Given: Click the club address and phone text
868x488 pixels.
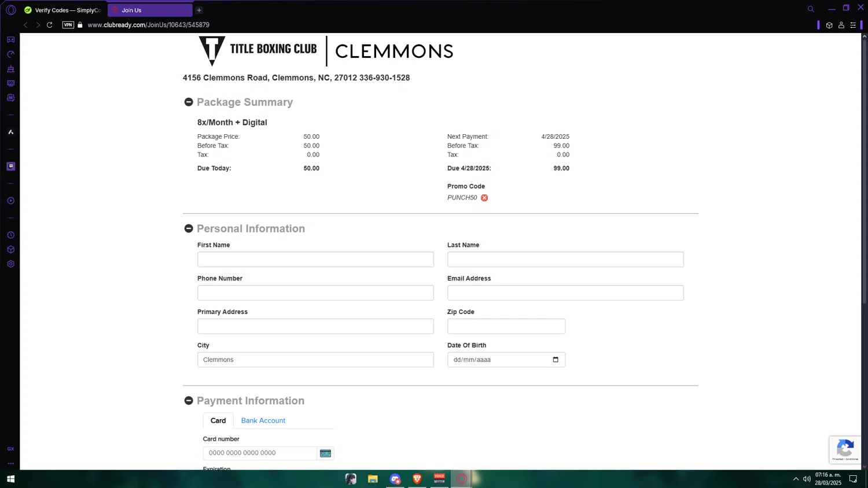Looking at the screenshot, I should click(296, 77).
